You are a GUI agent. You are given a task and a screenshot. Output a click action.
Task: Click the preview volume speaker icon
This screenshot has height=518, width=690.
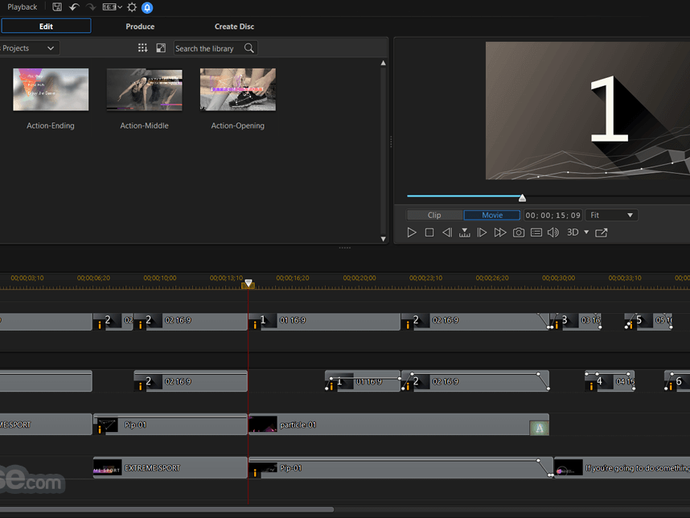(x=553, y=232)
